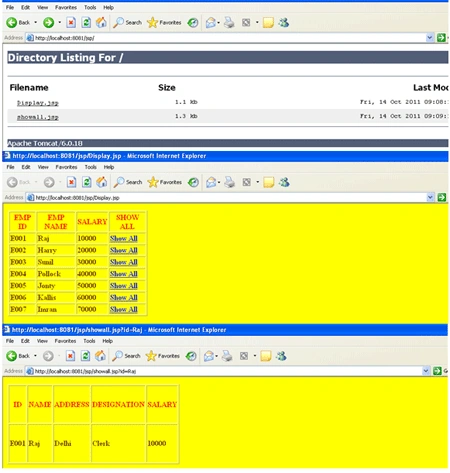Open Favorites menu in Display.jsp window

(x=66, y=167)
